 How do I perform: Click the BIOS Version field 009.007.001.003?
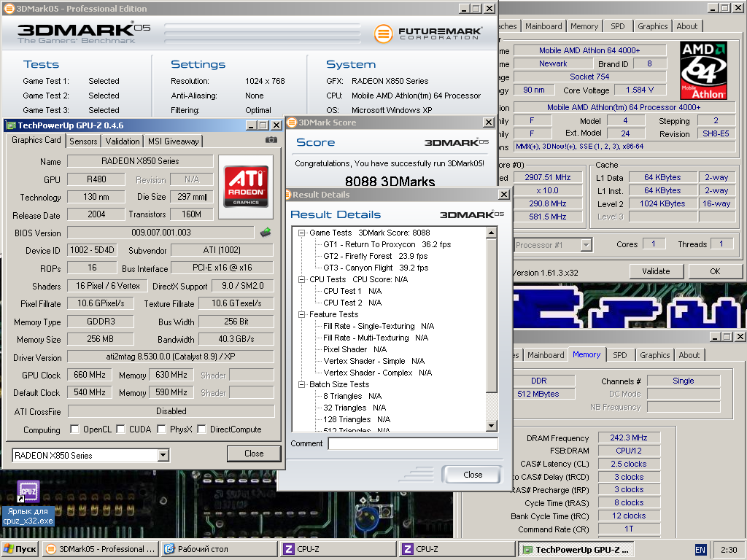pyautogui.click(x=161, y=233)
